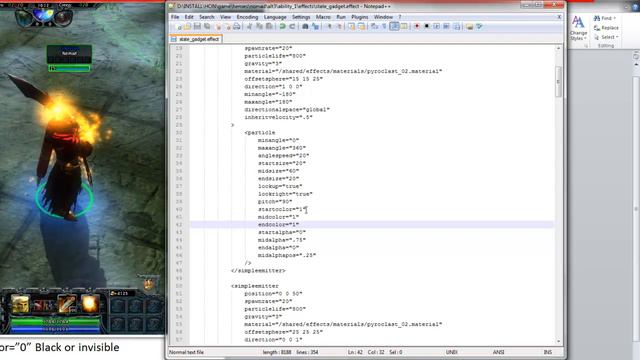Click the Open file folder icon
Viewport: 640px width, 360px height.
187,27
